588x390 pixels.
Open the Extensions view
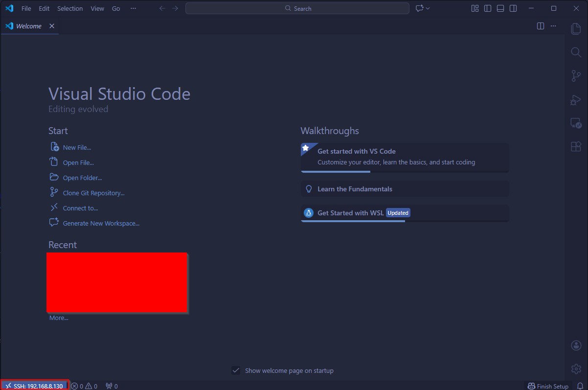575,146
